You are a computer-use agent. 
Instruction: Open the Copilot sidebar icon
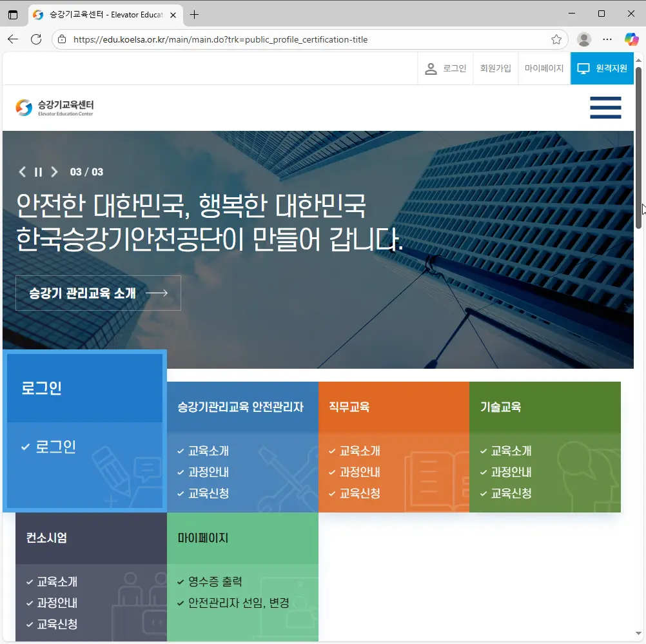tap(631, 39)
